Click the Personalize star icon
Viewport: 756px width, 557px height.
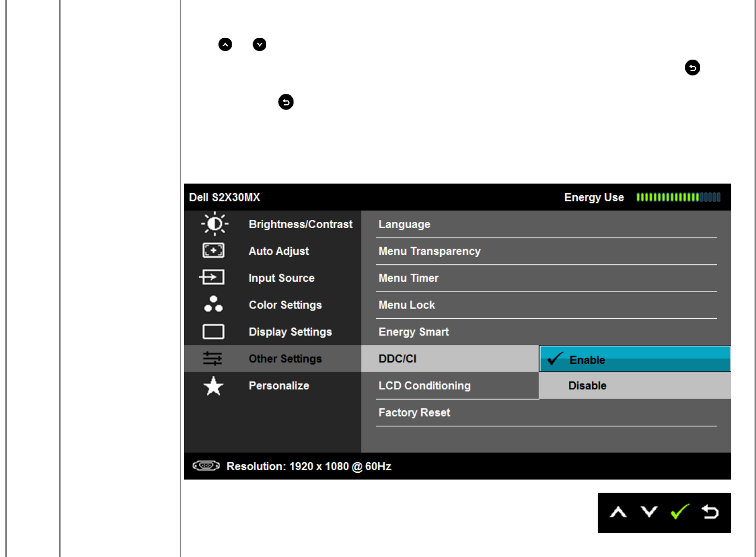click(213, 386)
